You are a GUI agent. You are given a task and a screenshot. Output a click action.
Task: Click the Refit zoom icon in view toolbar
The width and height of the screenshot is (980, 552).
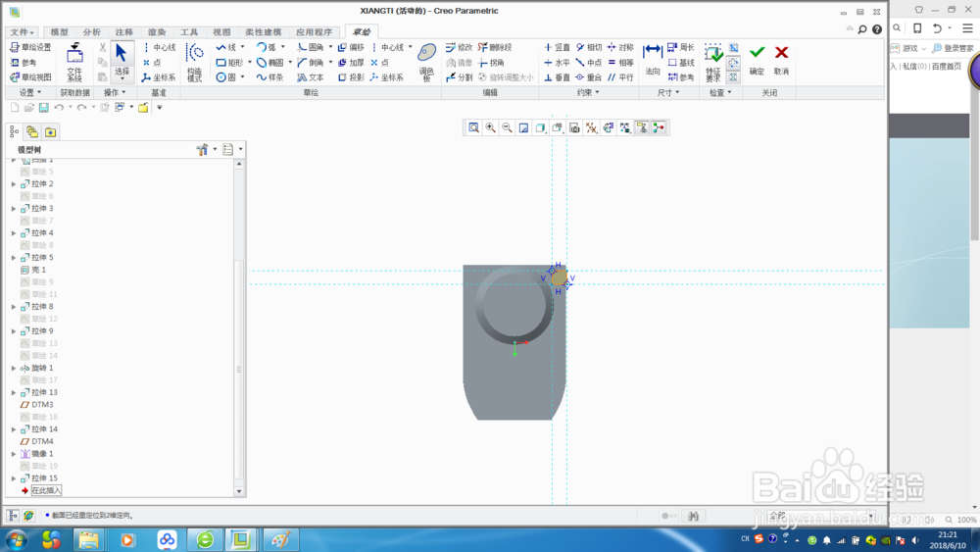[473, 127]
